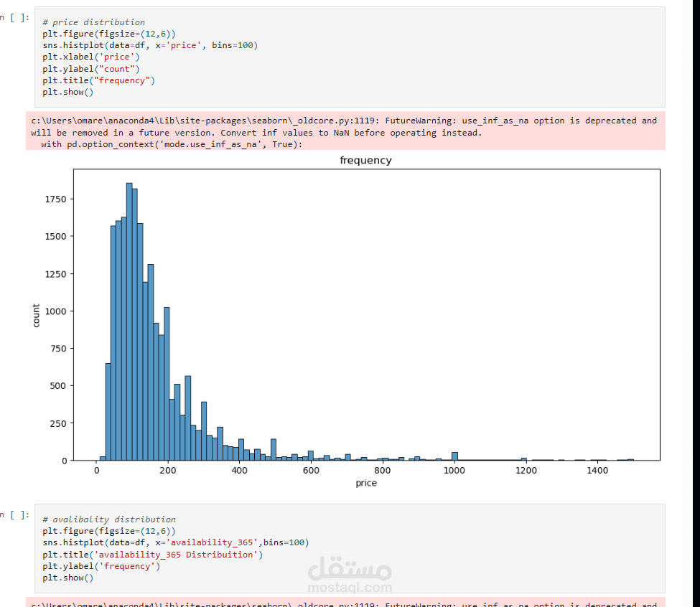
Task: Click the 1250 y-axis tick label
Action: pyautogui.click(x=56, y=274)
